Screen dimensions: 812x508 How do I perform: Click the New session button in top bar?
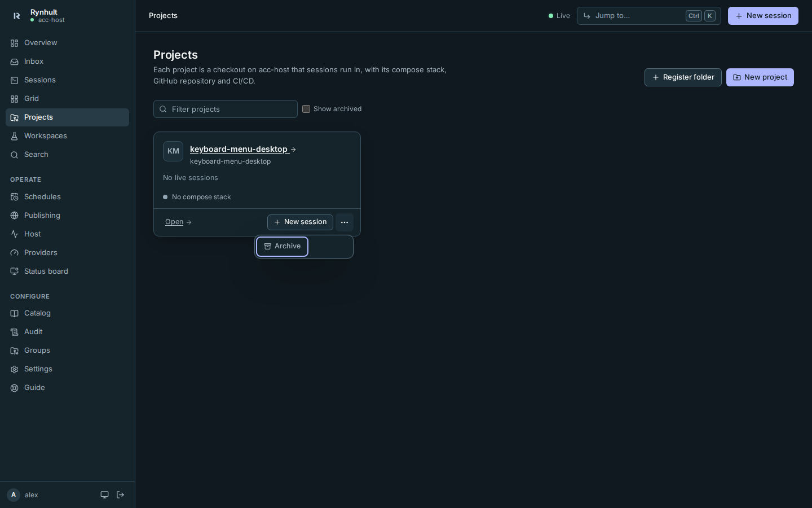(x=763, y=16)
